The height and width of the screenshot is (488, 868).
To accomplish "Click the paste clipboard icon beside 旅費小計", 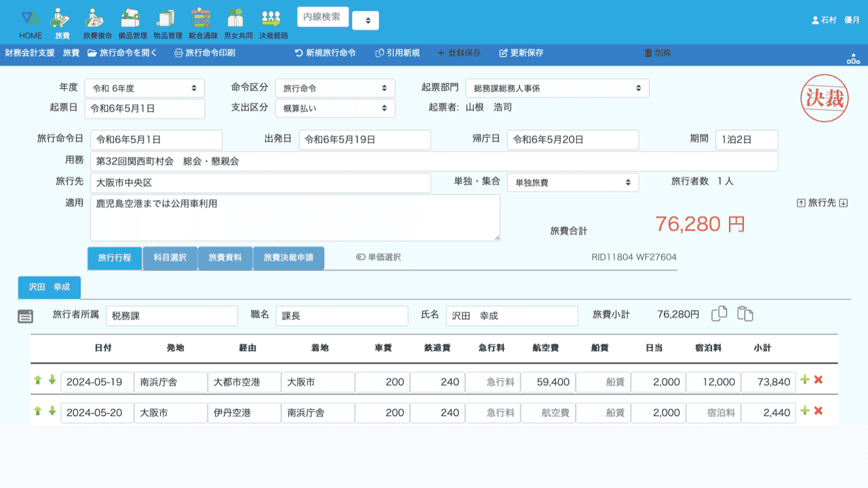I will (x=745, y=314).
